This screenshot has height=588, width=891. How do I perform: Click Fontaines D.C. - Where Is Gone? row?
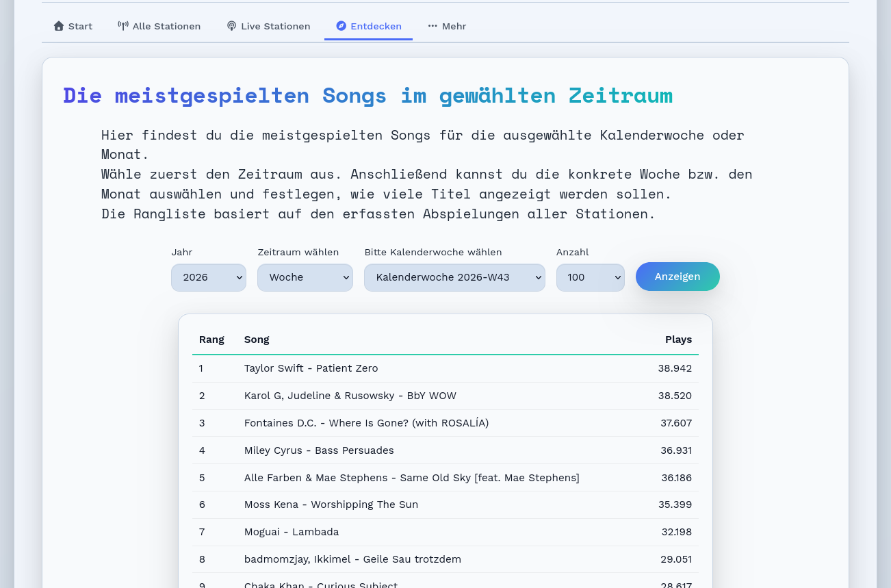[x=445, y=423]
